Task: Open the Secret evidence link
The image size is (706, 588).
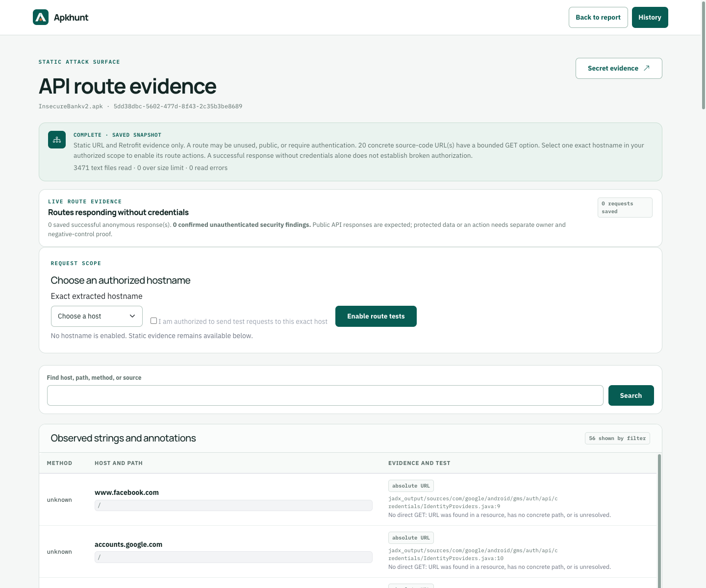Action: coord(619,68)
